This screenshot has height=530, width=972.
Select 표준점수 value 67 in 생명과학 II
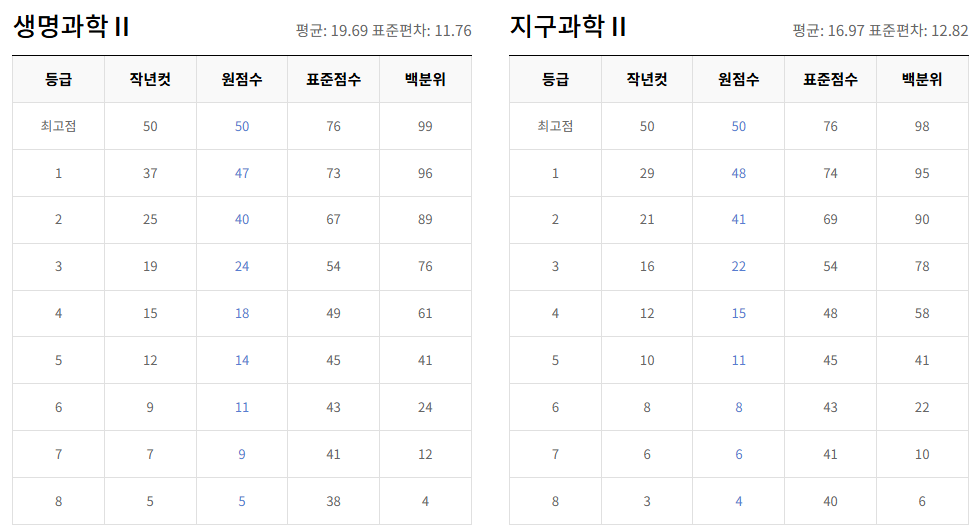334,219
